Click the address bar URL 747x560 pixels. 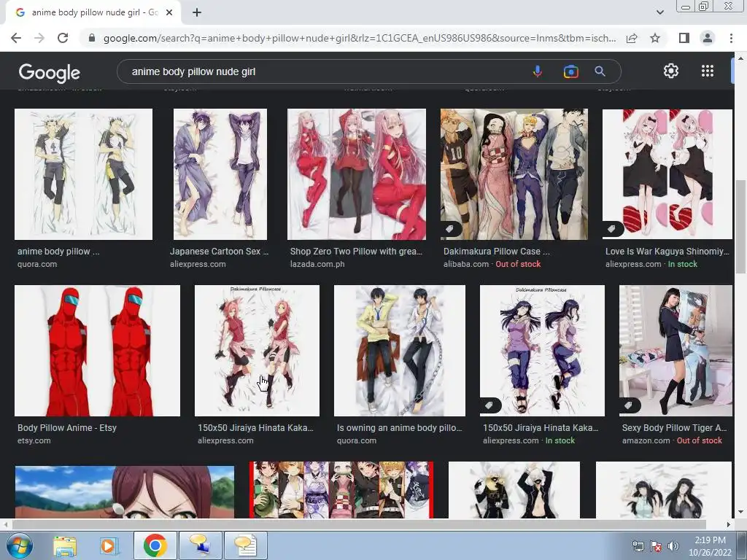[360, 38]
